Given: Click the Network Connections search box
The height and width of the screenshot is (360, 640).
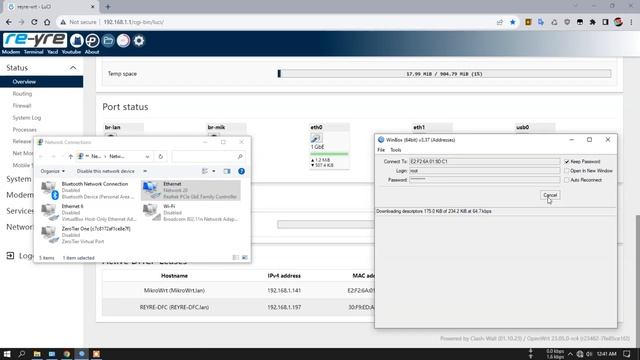Looking at the screenshot, I should 208,156.
